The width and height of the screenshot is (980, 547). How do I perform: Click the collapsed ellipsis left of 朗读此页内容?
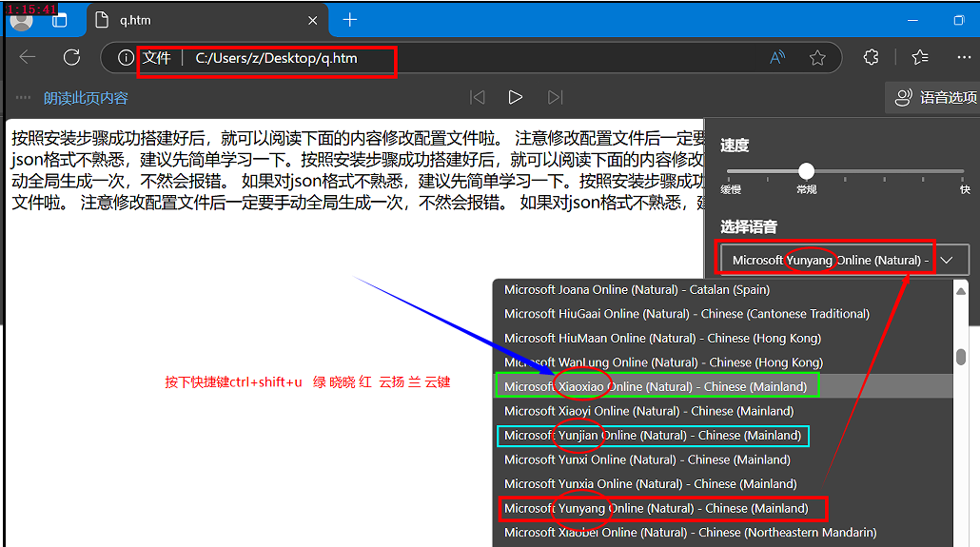(23, 98)
